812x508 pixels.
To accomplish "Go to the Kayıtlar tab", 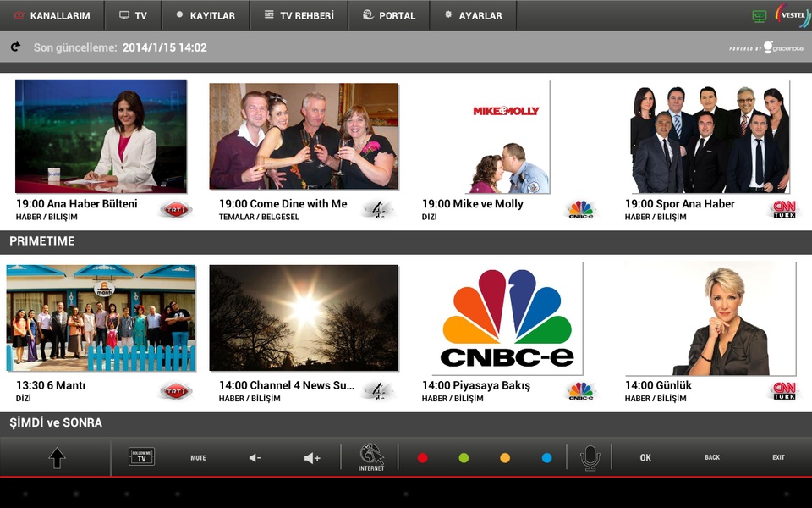I will tap(206, 15).
